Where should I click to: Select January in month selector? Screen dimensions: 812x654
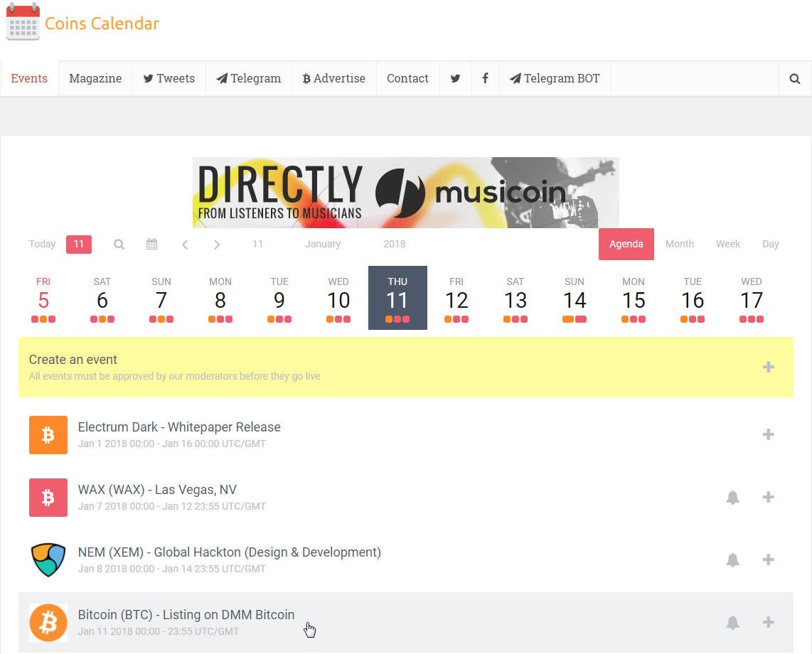323,244
